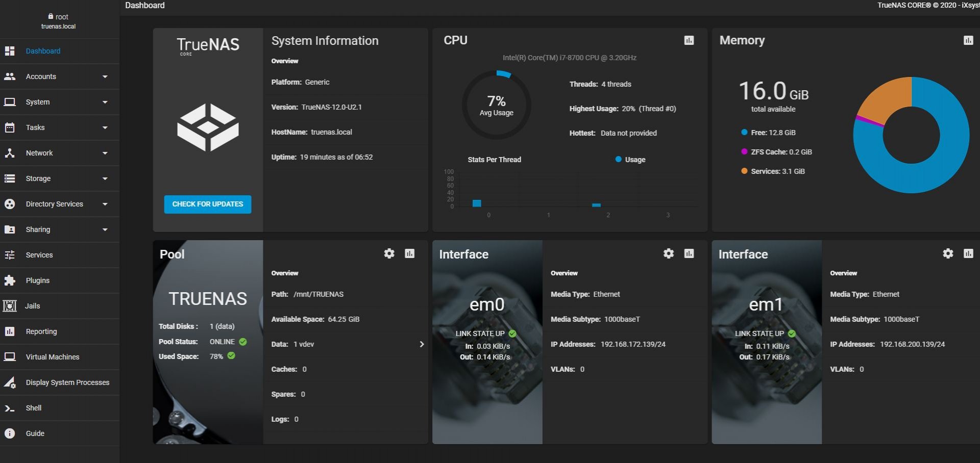980x463 pixels.
Task: Open the Services menu item
Action: pyautogui.click(x=60, y=255)
